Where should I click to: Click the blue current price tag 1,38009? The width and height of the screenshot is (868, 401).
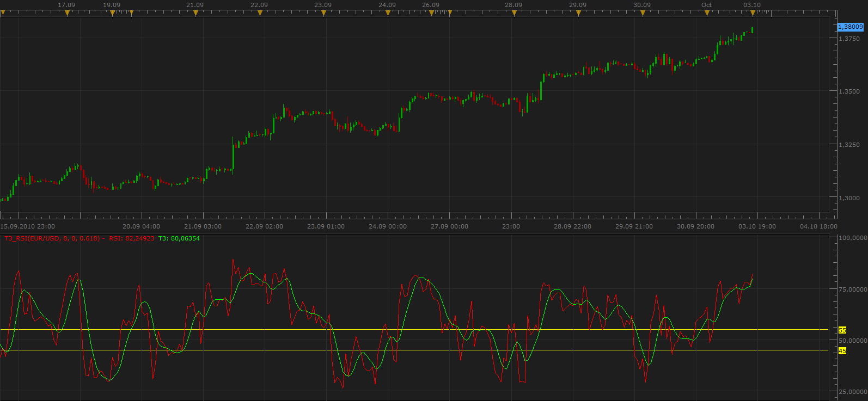click(850, 27)
